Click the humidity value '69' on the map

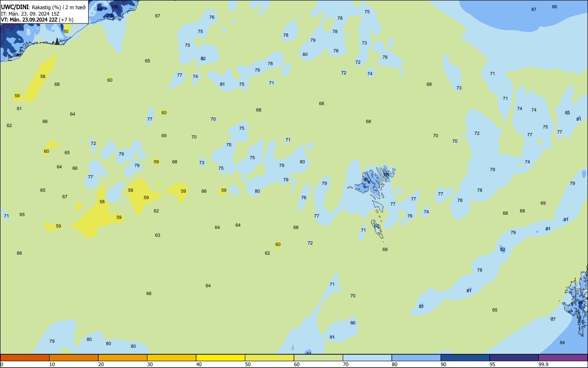(543, 203)
